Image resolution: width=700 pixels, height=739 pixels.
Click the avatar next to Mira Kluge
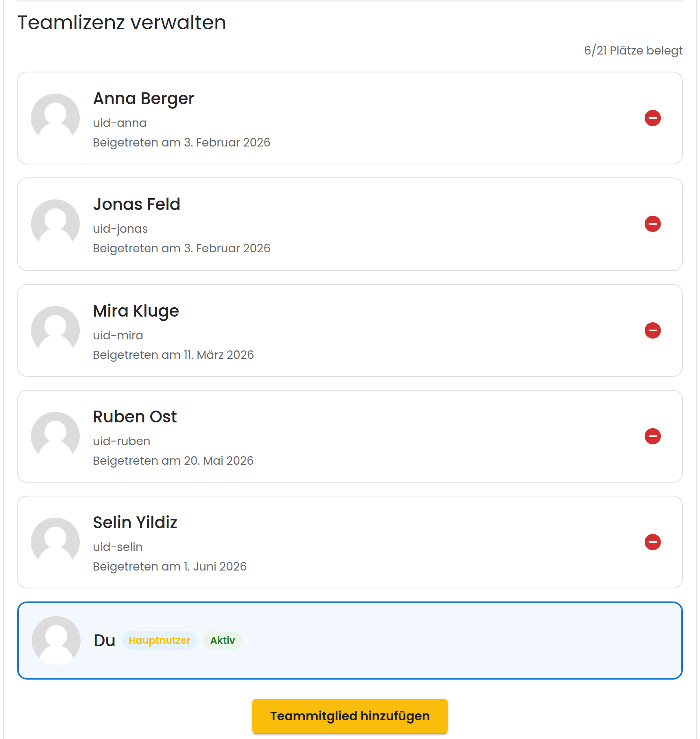tap(55, 330)
